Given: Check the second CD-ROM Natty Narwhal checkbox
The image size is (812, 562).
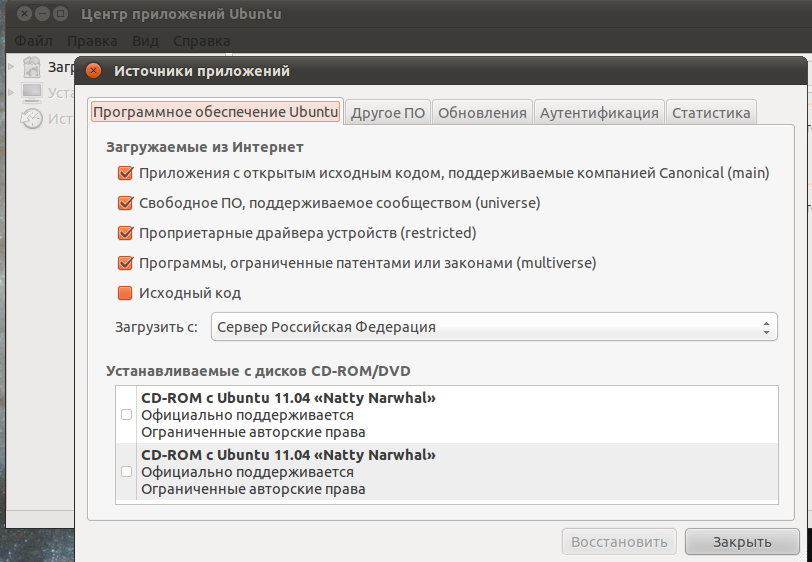Looking at the screenshot, I should [x=126, y=471].
